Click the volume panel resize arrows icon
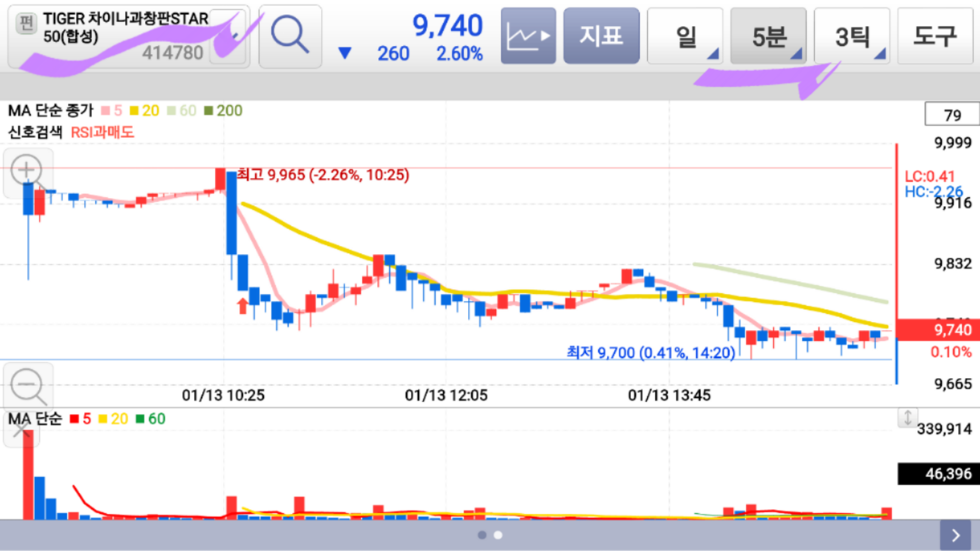Screen dimensions: 980x551 (x=908, y=418)
